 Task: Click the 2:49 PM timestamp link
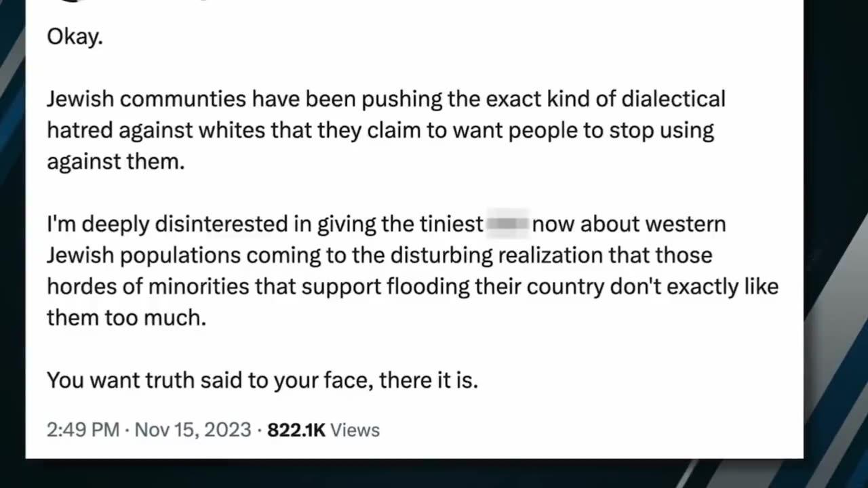pyautogui.click(x=83, y=430)
